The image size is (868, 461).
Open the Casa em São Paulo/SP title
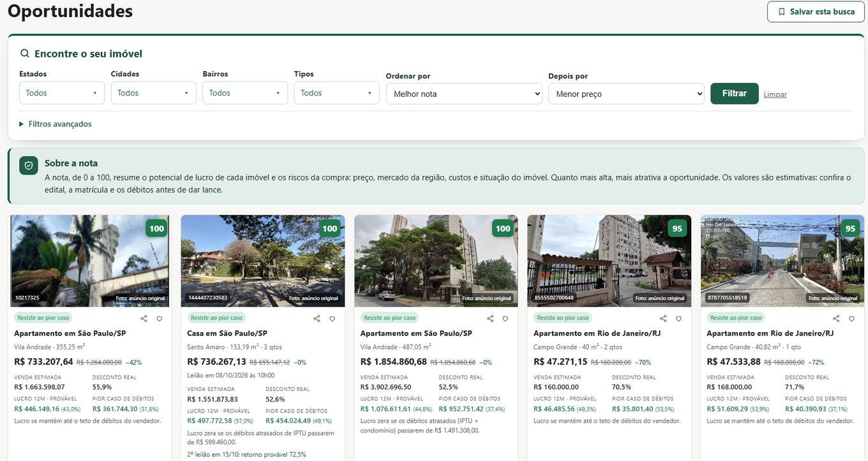(227, 333)
